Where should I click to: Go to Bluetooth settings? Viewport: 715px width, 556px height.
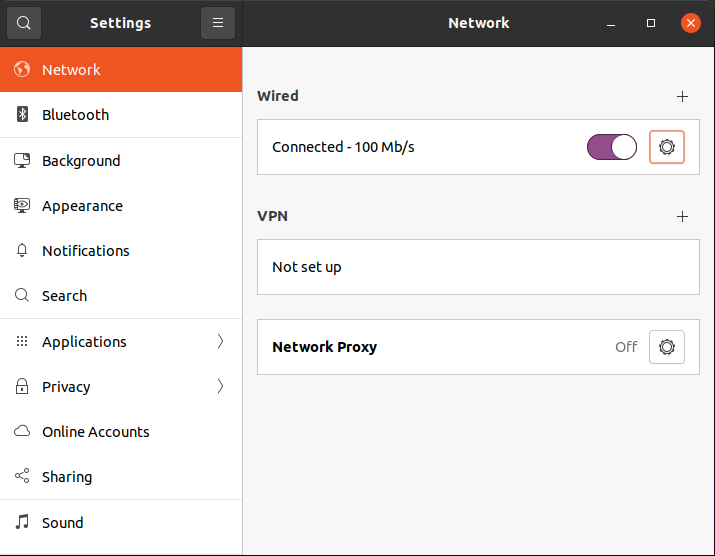click(121, 114)
